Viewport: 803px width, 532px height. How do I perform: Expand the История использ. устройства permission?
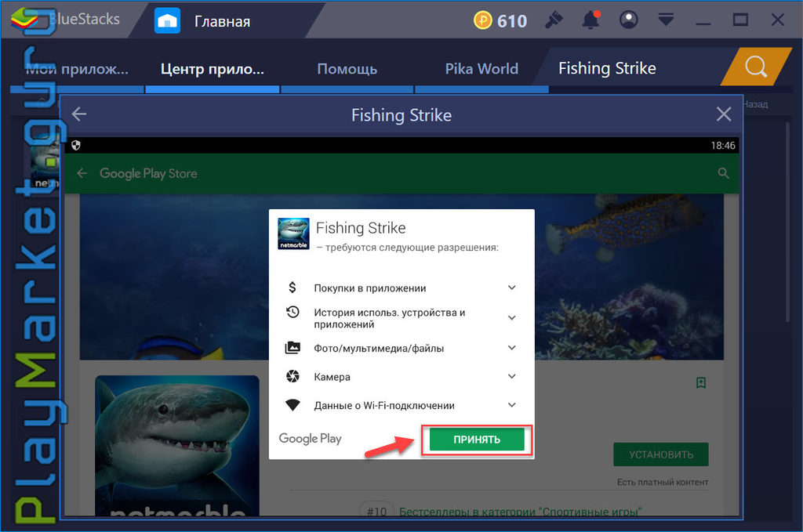pyautogui.click(x=511, y=317)
